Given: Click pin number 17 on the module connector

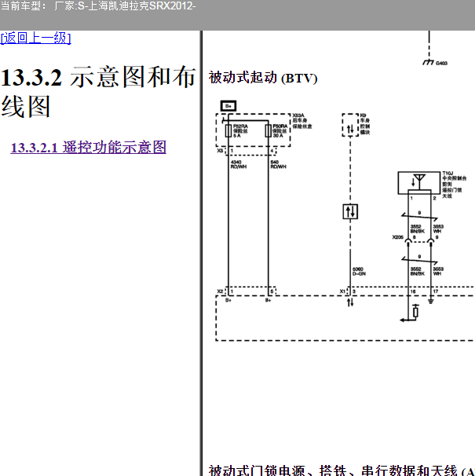Looking at the screenshot, I should coord(436,291).
